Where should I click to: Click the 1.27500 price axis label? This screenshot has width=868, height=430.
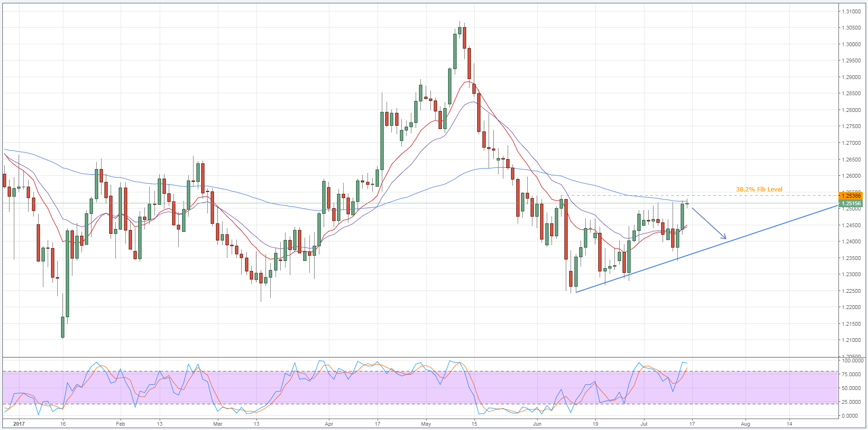click(x=851, y=126)
